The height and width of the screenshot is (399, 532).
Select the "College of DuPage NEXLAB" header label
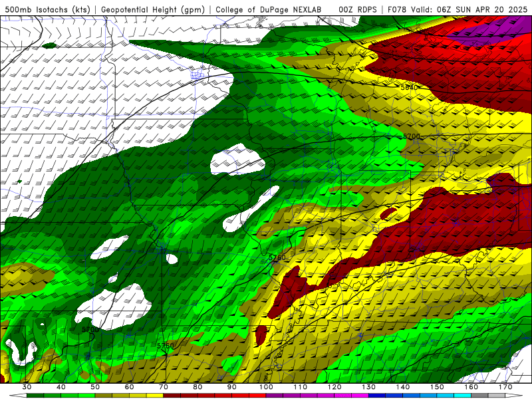(269, 9)
